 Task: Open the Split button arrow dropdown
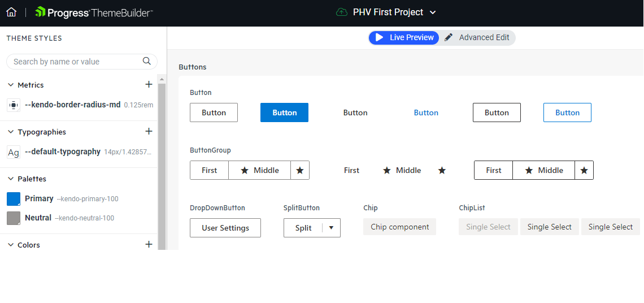[332, 228]
